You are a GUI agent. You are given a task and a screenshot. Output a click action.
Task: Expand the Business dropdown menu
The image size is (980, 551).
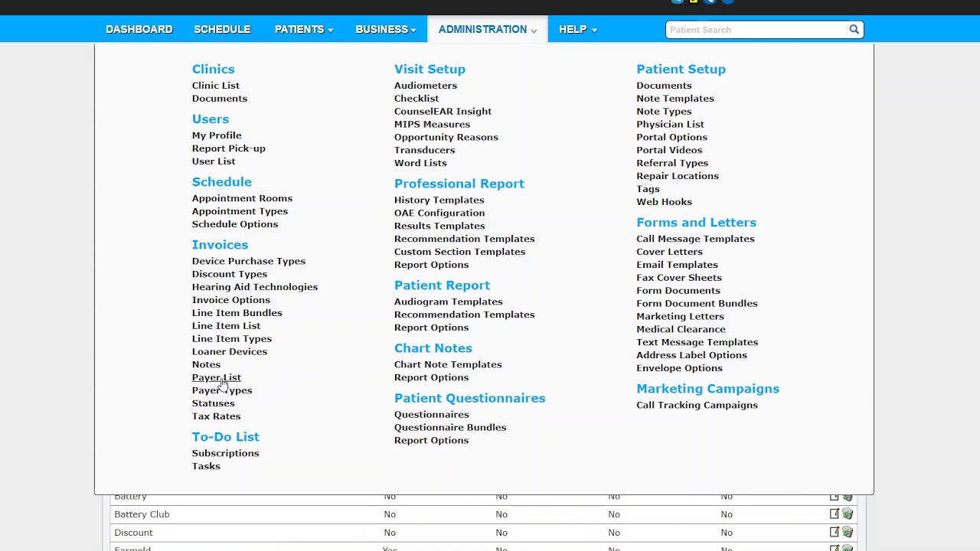(385, 29)
